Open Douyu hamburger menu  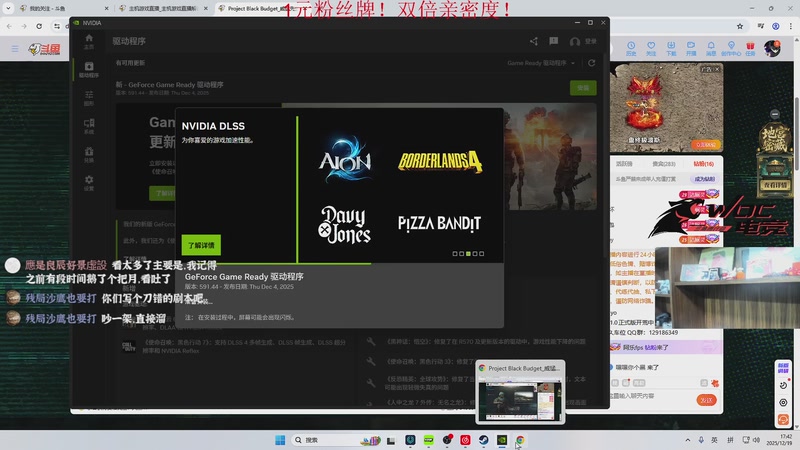coord(15,49)
